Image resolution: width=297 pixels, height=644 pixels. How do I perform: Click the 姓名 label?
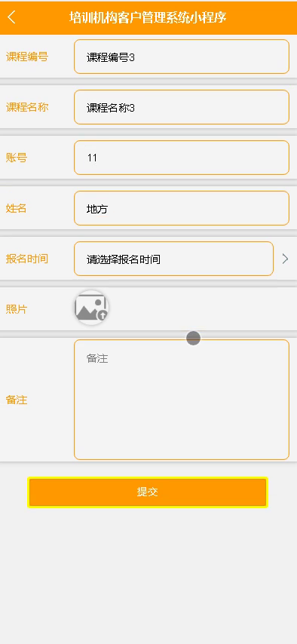pos(17,208)
